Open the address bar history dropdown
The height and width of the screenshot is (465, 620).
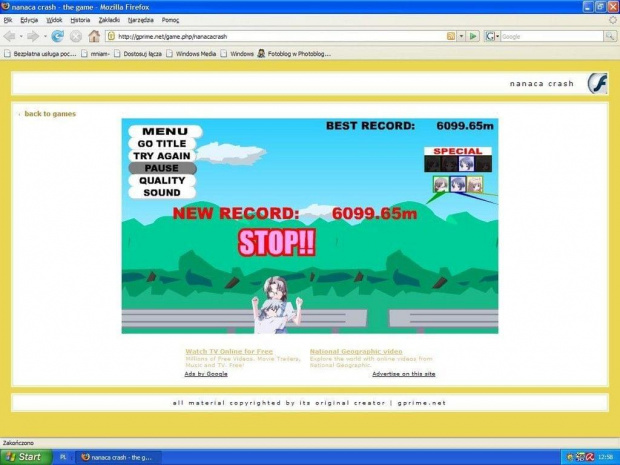[461, 36]
